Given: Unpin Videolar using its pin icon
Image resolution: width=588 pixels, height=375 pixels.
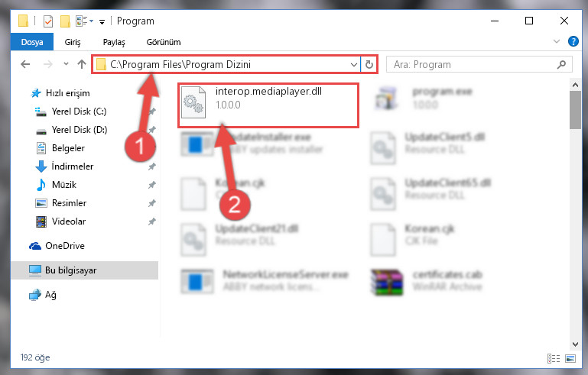Looking at the screenshot, I should (152, 221).
